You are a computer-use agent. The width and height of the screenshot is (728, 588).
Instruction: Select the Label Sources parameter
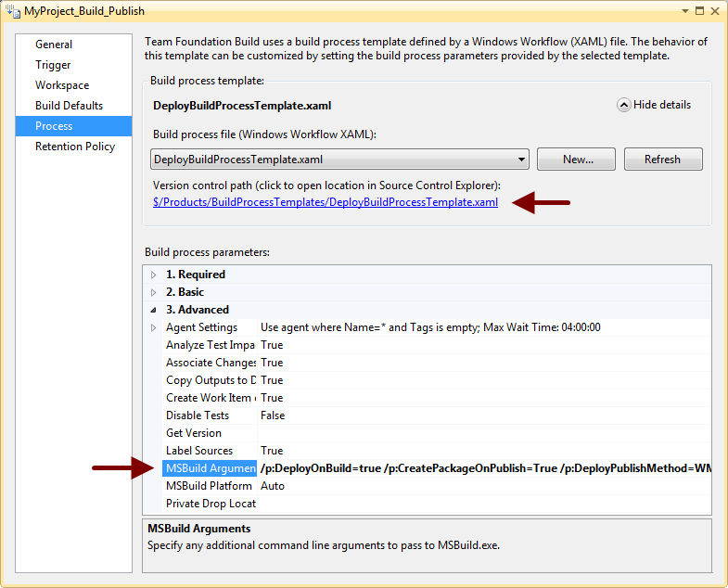point(210,451)
